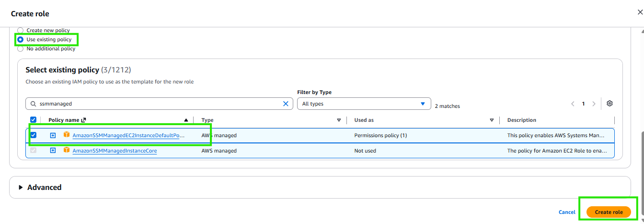The image size is (644, 224).
Task: Go to the previous page of policies
Action: click(x=573, y=104)
